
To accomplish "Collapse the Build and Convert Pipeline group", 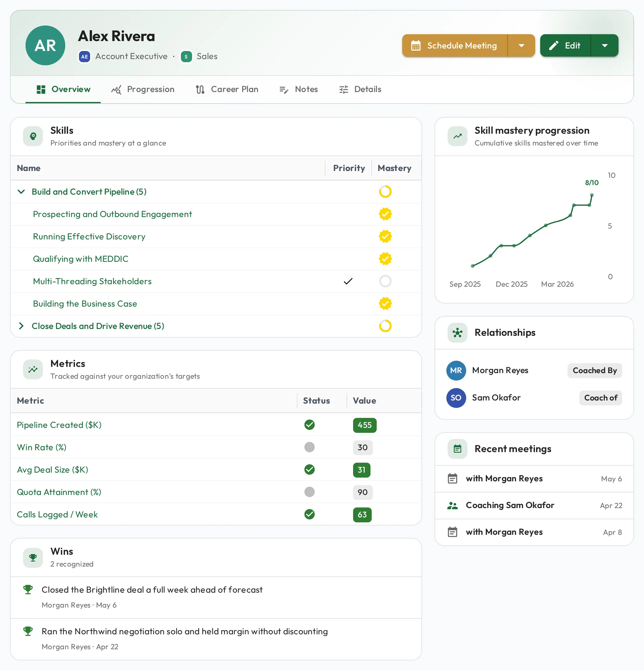I will coord(21,192).
